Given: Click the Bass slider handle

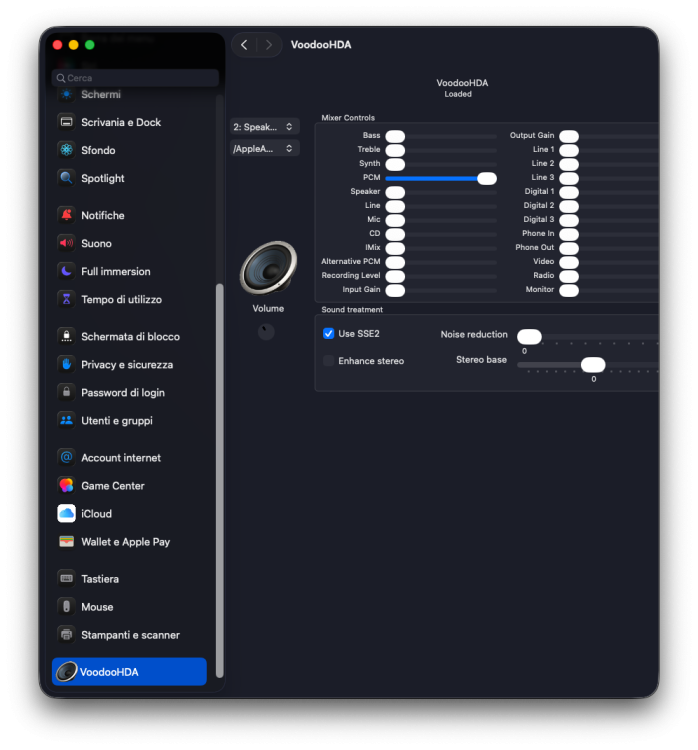Looking at the screenshot, I should tap(395, 136).
